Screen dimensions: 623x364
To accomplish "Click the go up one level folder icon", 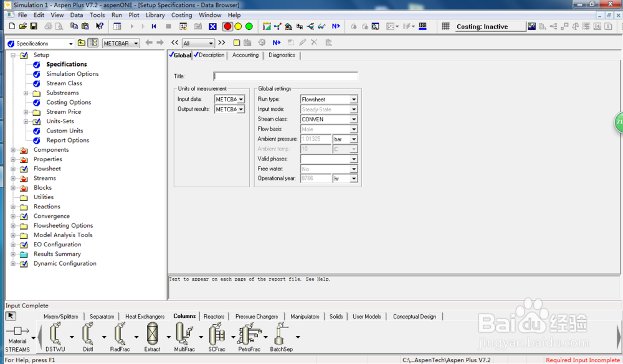I will 82,42.
